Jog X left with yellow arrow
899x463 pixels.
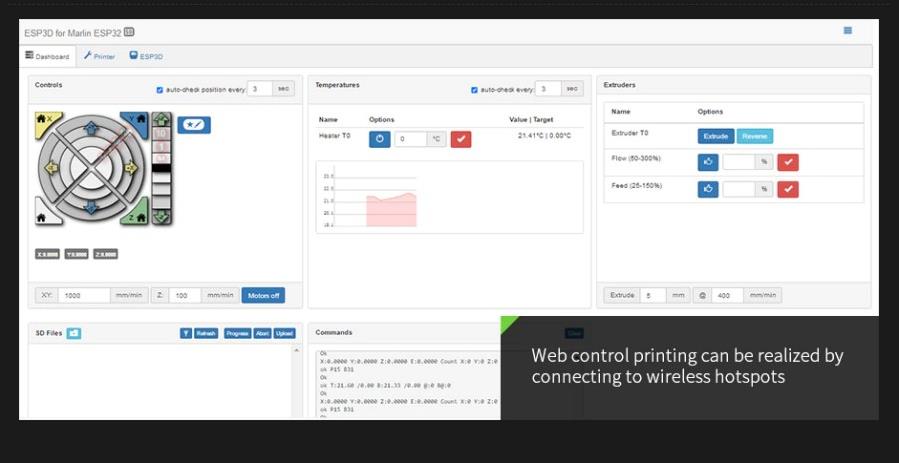click(x=52, y=168)
